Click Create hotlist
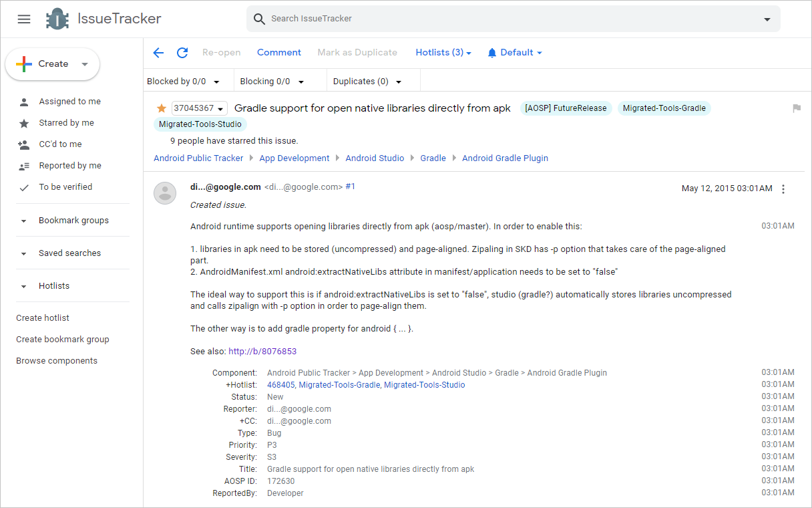 pyautogui.click(x=43, y=318)
